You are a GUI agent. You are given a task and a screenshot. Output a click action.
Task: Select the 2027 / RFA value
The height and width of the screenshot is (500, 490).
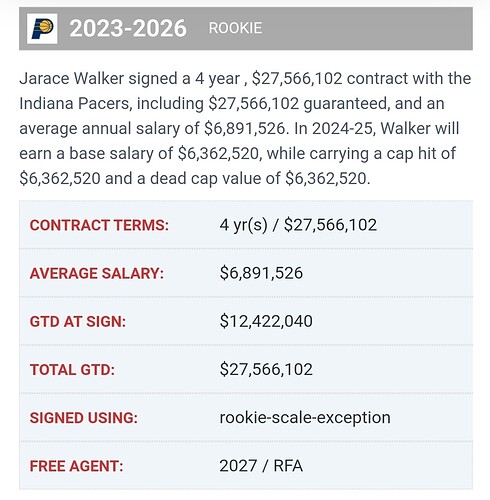tap(261, 466)
